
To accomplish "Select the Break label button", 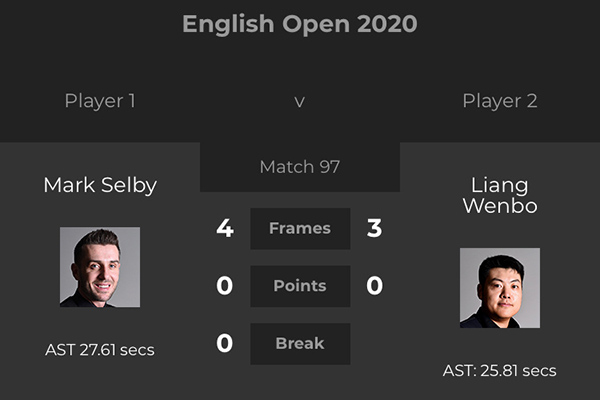I will click(x=300, y=344).
